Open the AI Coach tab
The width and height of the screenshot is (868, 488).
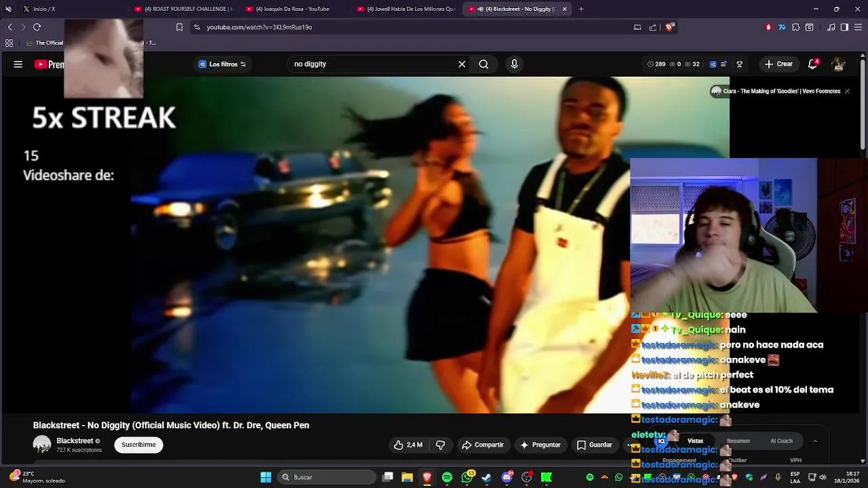click(781, 441)
